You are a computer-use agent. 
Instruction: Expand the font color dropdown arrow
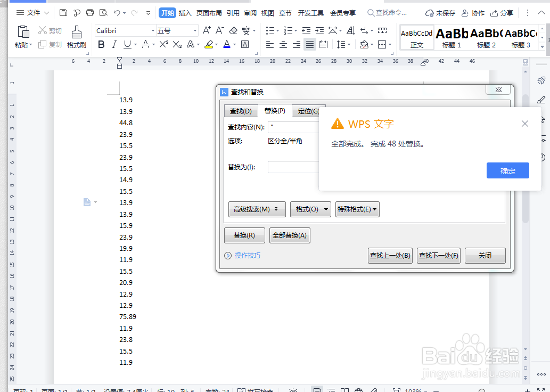234,45
